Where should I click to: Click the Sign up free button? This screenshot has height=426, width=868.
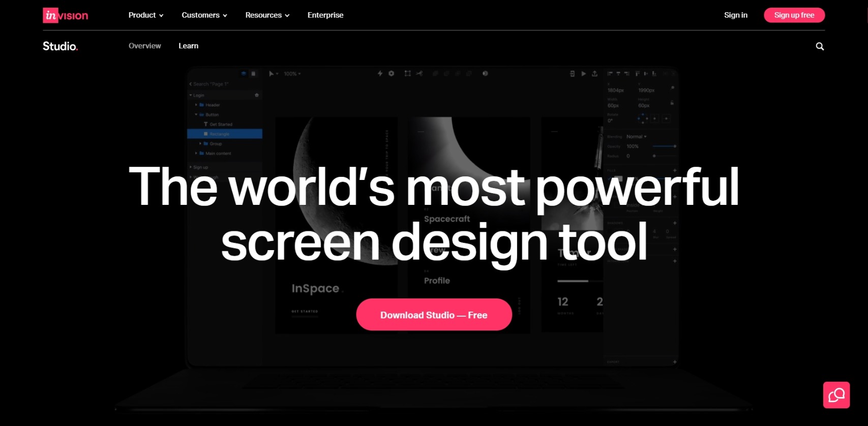click(794, 15)
